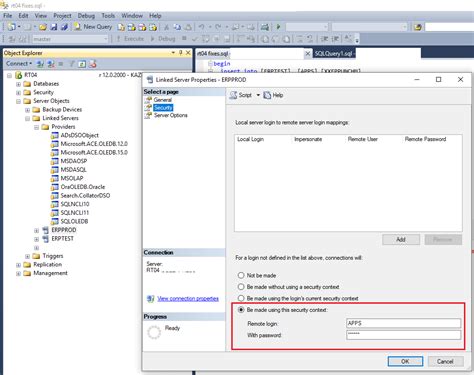The height and width of the screenshot is (375, 474).
Task: Click the Add button
Action: 401,239
